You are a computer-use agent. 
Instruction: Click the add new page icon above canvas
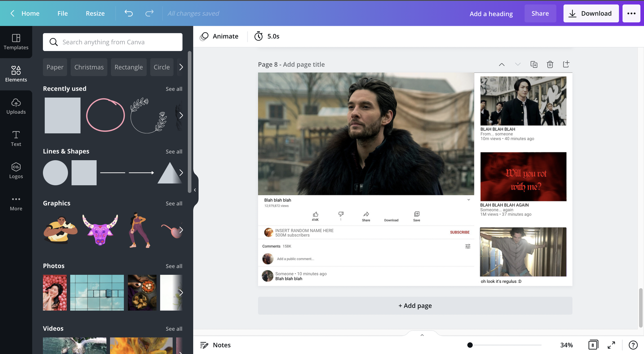click(566, 64)
